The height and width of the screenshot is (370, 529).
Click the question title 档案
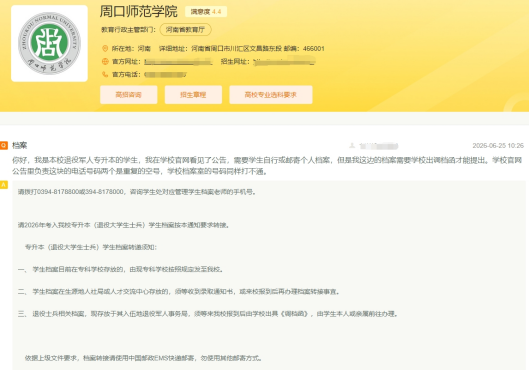click(x=20, y=145)
